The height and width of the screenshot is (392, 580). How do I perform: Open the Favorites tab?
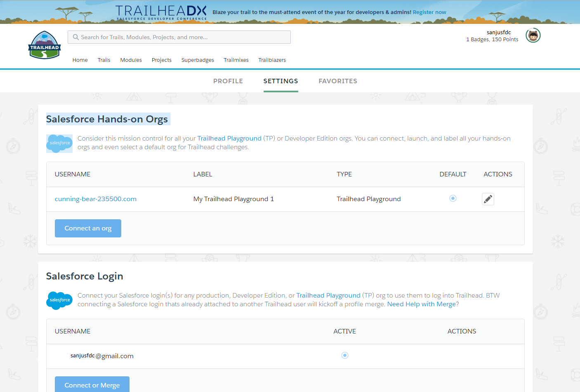[x=337, y=81]
